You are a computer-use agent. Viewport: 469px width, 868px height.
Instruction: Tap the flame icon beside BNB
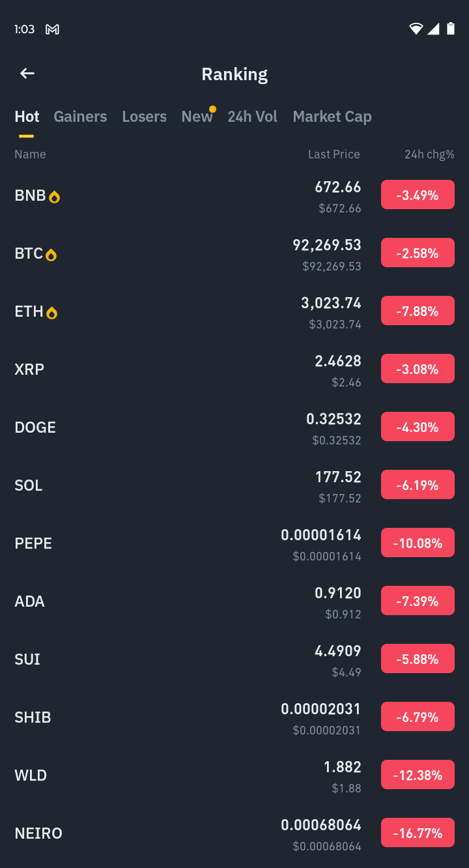pyautogui.click(x=55, y=197)
